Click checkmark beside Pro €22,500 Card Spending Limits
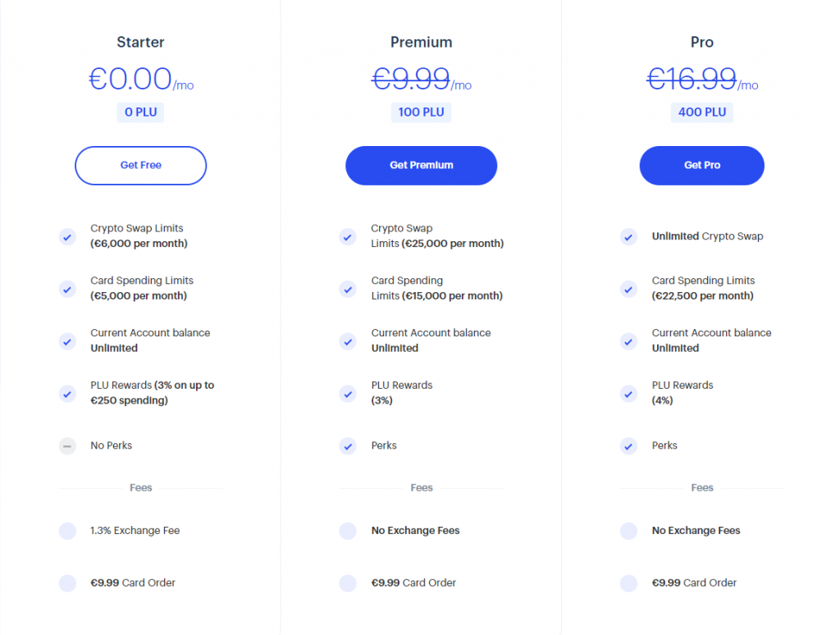 [x=628, y=289]
